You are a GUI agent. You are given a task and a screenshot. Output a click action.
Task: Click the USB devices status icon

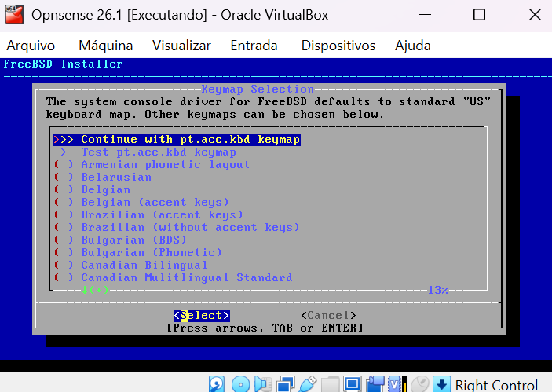307,384
